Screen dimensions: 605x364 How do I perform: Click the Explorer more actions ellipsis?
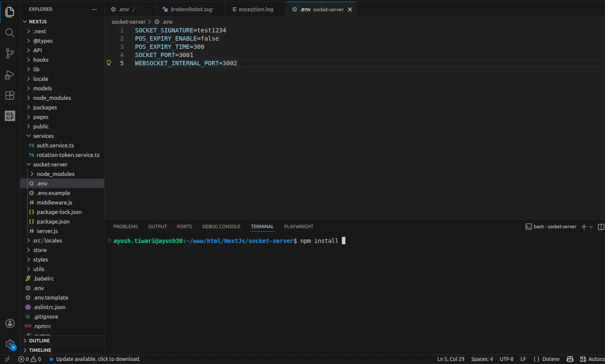[x=94, y=9]
